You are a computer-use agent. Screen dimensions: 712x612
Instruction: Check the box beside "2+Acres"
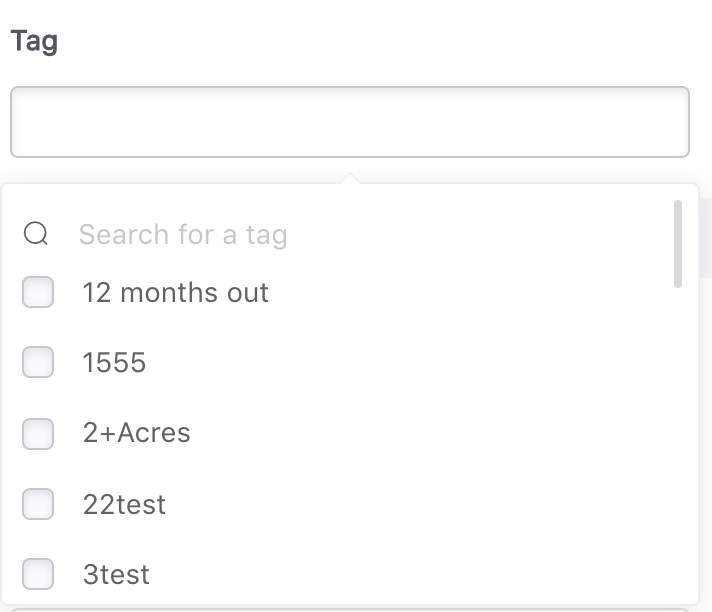coord(38,433)
